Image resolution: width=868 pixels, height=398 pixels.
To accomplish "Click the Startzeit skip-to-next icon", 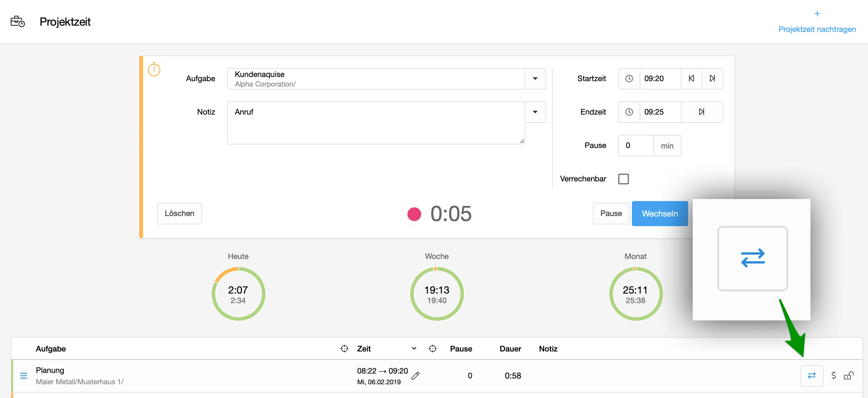I will [x=712, y=78].
